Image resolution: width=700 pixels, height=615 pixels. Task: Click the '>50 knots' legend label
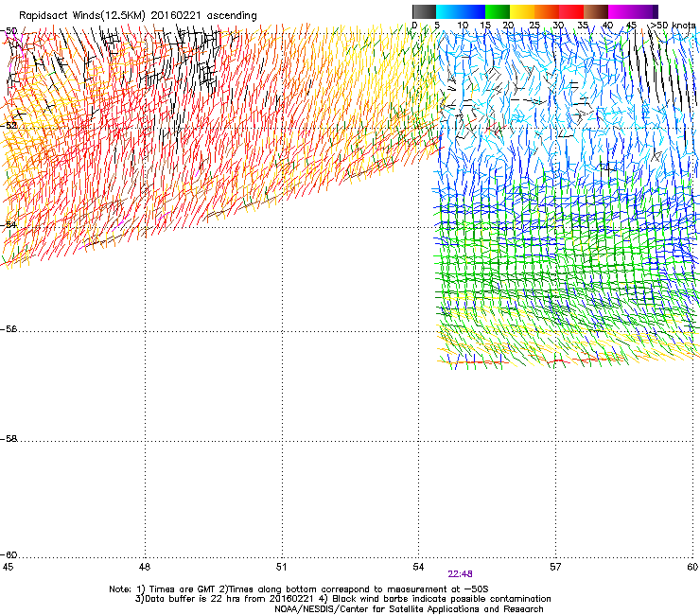(x=673, y=26)
